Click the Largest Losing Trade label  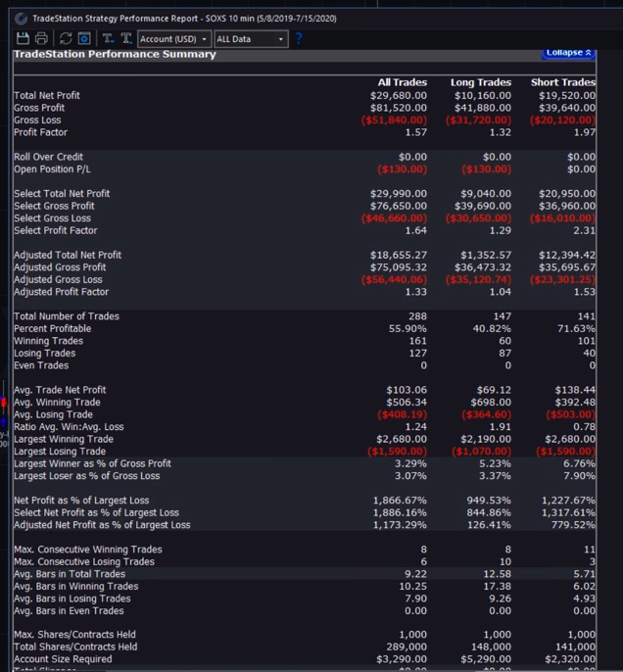60,451
